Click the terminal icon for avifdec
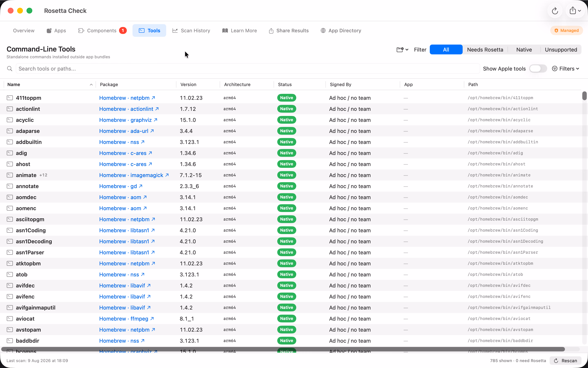588x368 pixels. (x=10, y=285)
